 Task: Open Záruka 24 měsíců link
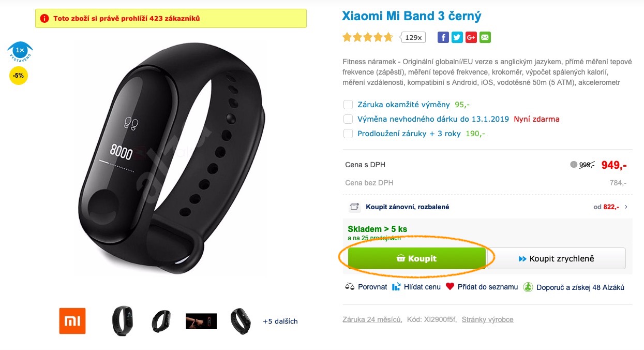pyautogui.click(x=372, y=319)
